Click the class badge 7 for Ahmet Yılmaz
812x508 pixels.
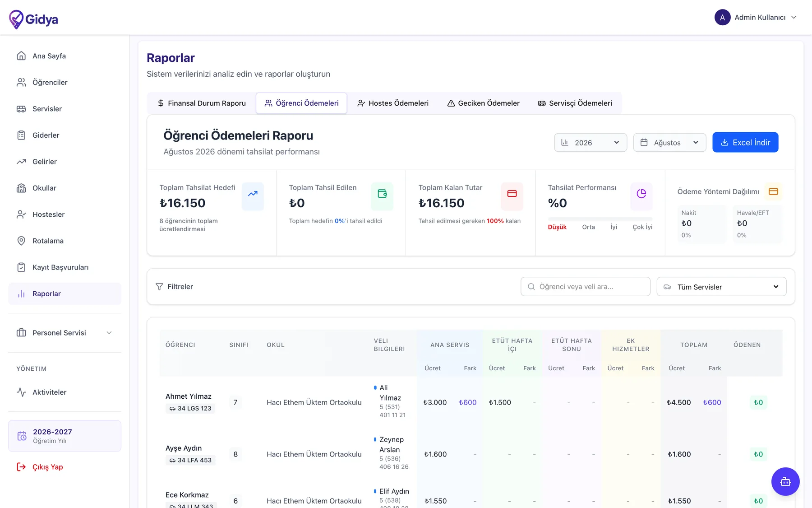coord(235,402)
